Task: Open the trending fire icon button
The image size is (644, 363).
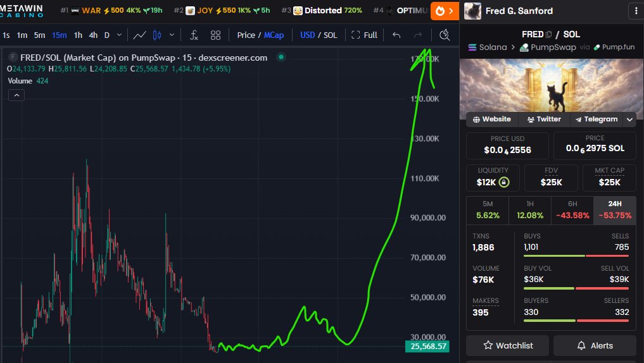Action: [x=445, y=11]
